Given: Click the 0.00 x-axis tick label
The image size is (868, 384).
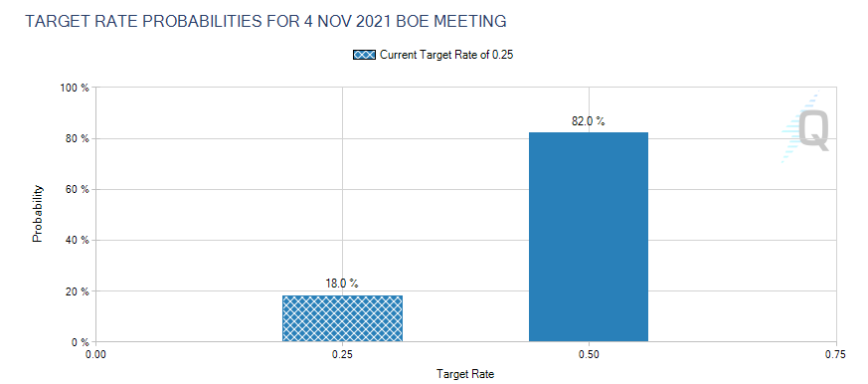Looking at the screenshot, I should [95, 354].
